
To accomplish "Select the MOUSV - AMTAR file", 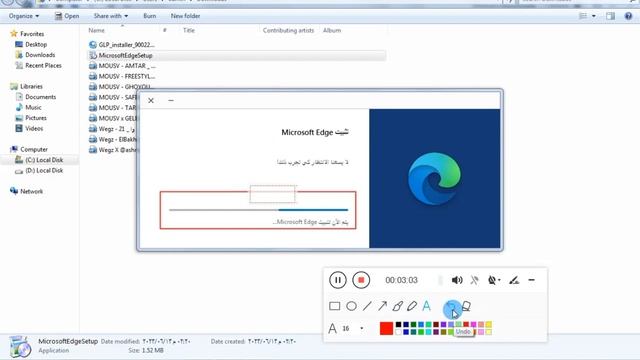I will click(122, 66).
